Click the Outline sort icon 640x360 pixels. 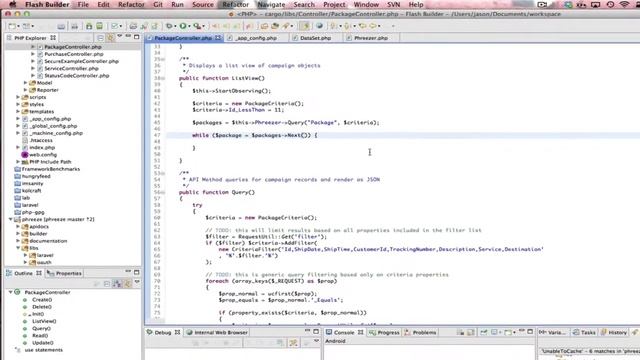point(117,284)
